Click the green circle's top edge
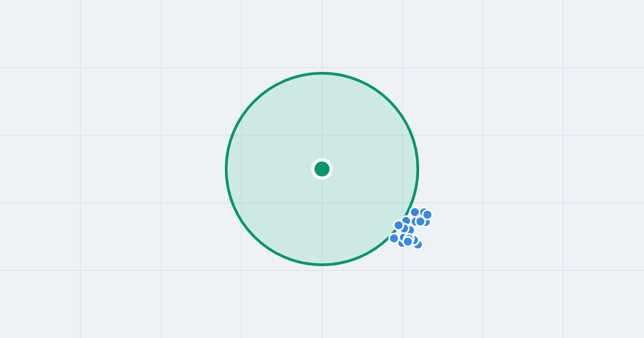The height and width of the screenshot is (338, 644). tap(322, 73)
